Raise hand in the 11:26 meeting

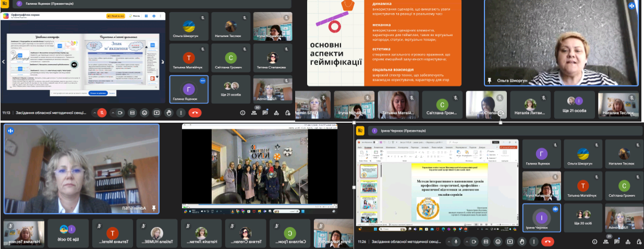pyautogui.click(x=523, y=242)
